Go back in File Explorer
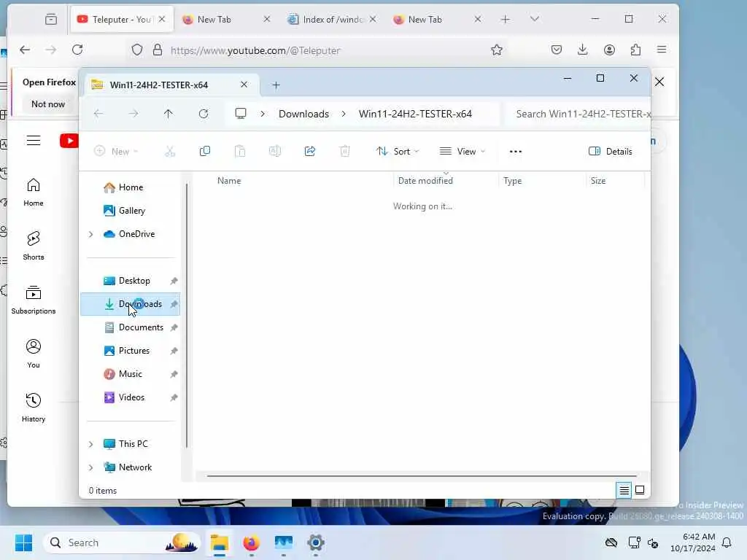Image resolution: width=747 pixels, height=560 pixels. [x=98, y=114]
